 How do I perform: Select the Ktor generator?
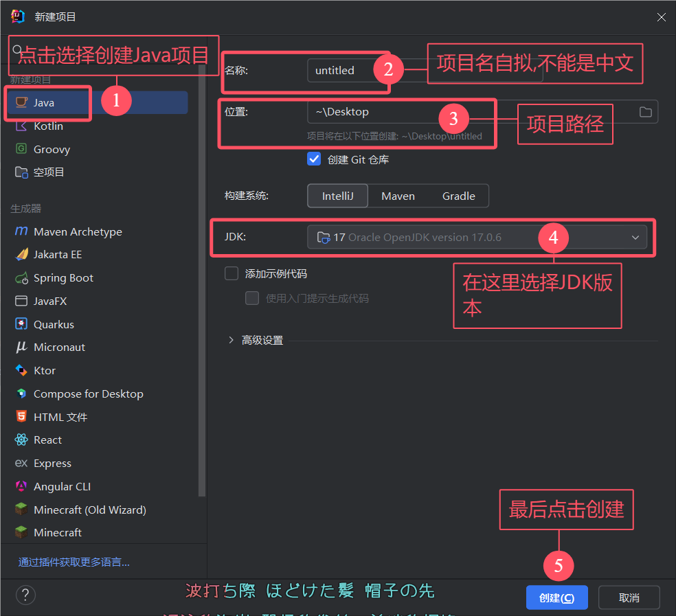pos(49,370)
